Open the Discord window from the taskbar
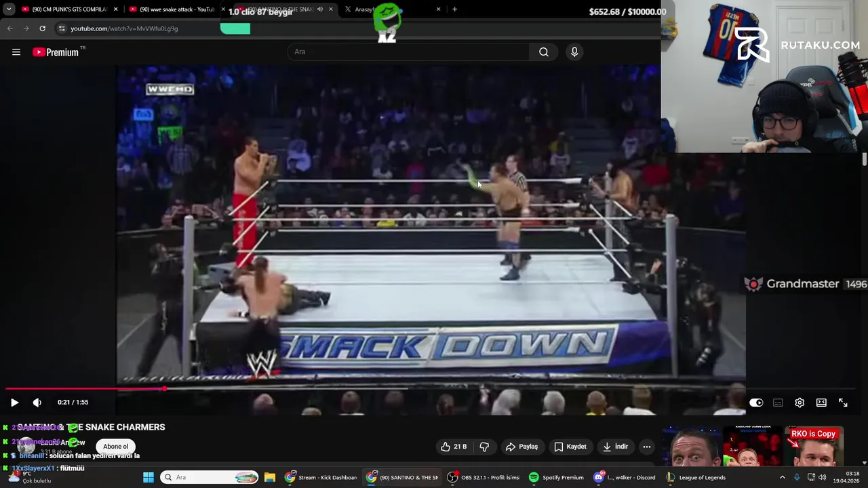This screenshot has width=868, height=488. click(x=625, y=477)
